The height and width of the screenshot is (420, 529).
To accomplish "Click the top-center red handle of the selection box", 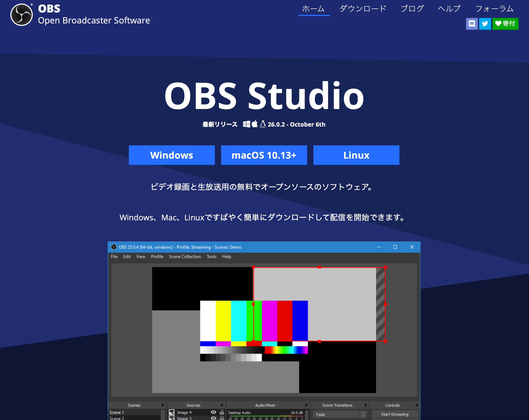I will pos(319,267).
